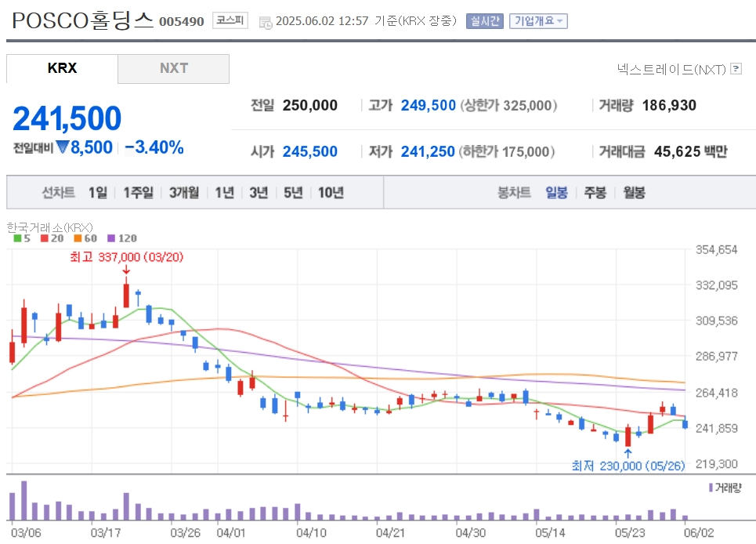Expand the 기업개요 dropdown
Viewport: 756px width, 544px height.
[538, 20]
